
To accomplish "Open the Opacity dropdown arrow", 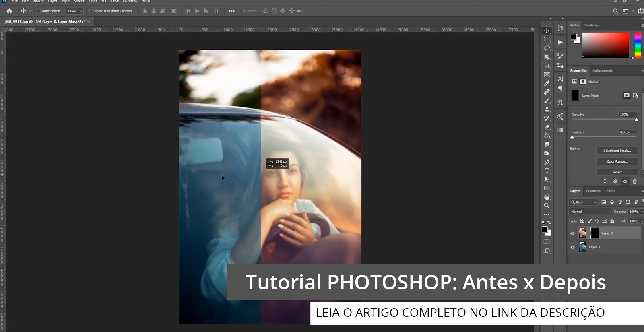I will 642,212.
